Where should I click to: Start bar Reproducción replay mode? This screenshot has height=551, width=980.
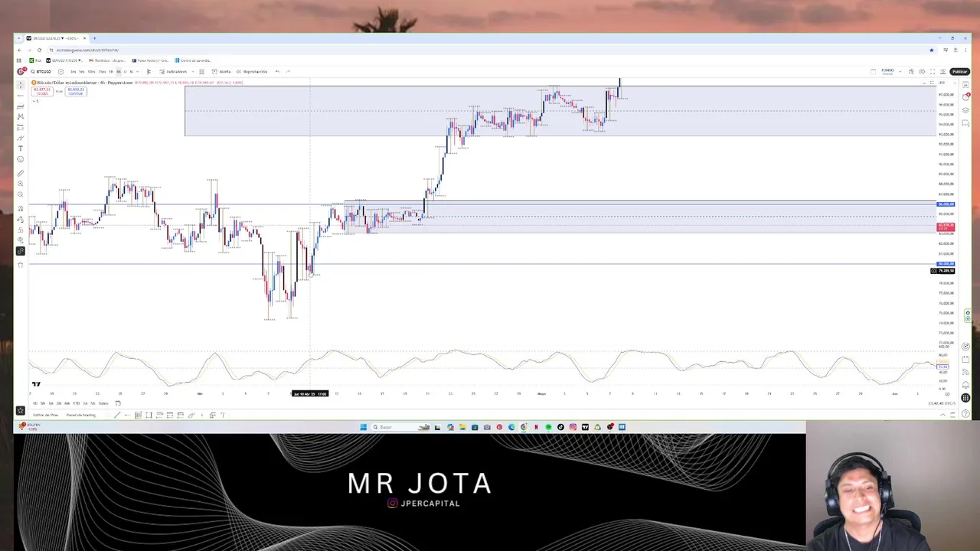252,71
